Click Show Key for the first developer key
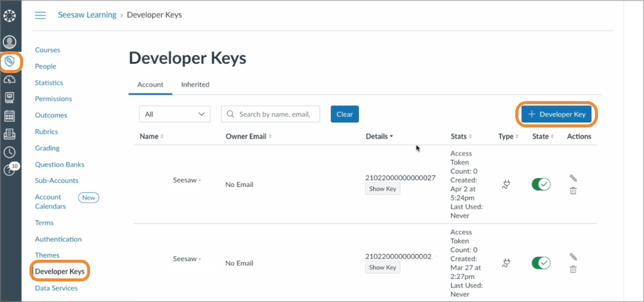The height and width of the screenshot is (302, 644). (x=383, y=189)
